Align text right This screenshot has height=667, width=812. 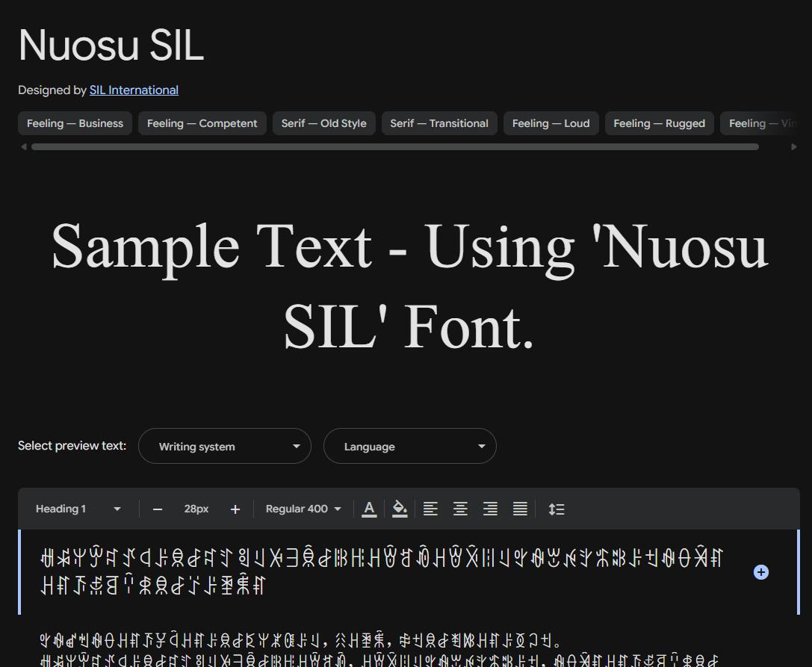[490, 509]
